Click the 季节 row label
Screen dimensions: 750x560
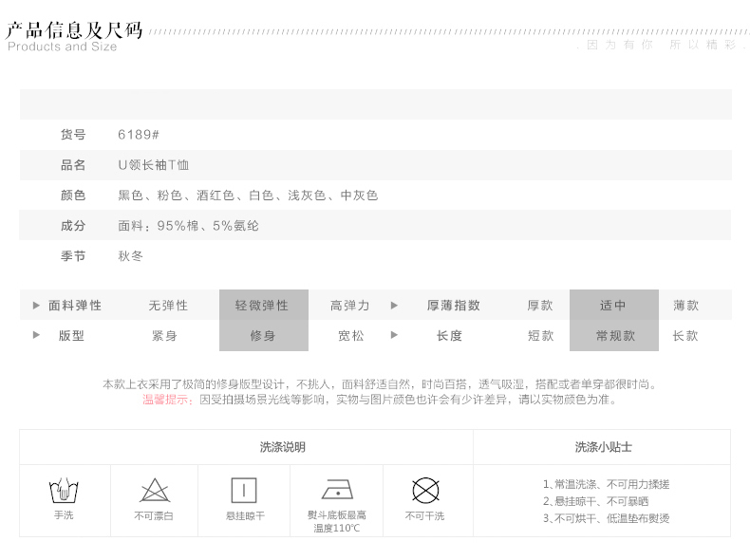pos(73,256)
